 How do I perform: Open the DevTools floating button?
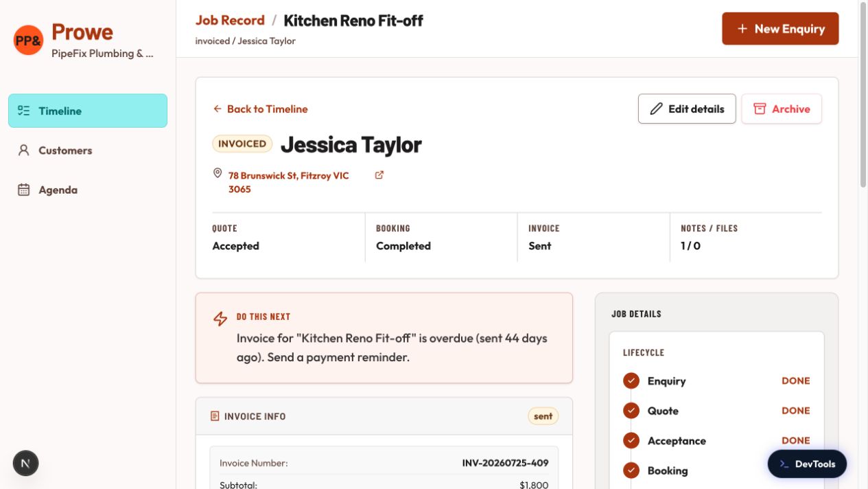[807, 464]
